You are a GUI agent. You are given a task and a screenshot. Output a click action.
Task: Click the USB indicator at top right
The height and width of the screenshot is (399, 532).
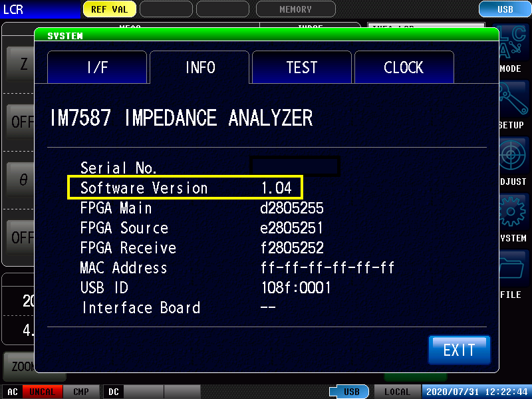pos(505,9)
